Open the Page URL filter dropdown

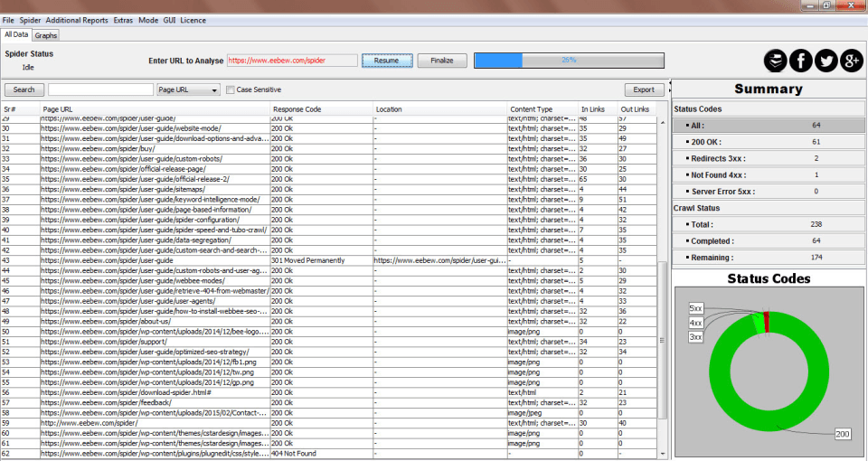[x=188, y=89]
